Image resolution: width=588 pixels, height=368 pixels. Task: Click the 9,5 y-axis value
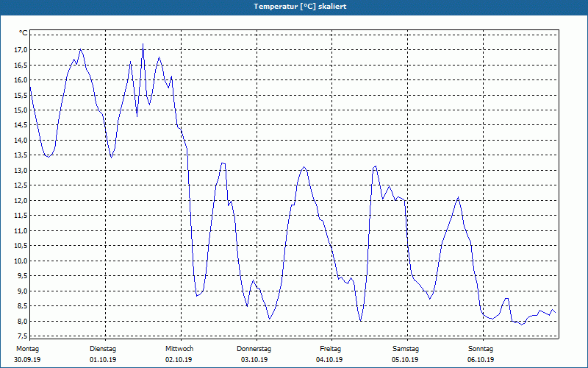click(x=22, y=276)
